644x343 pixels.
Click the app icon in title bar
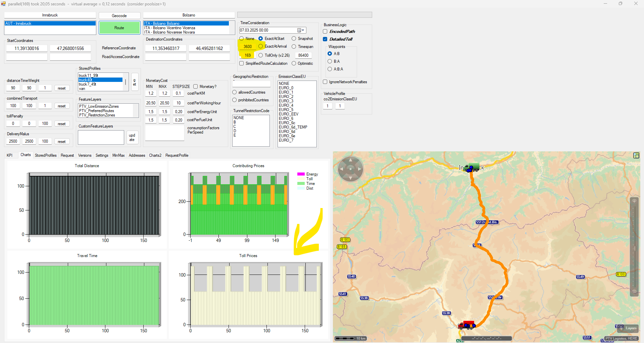click(x=3, y=4)
